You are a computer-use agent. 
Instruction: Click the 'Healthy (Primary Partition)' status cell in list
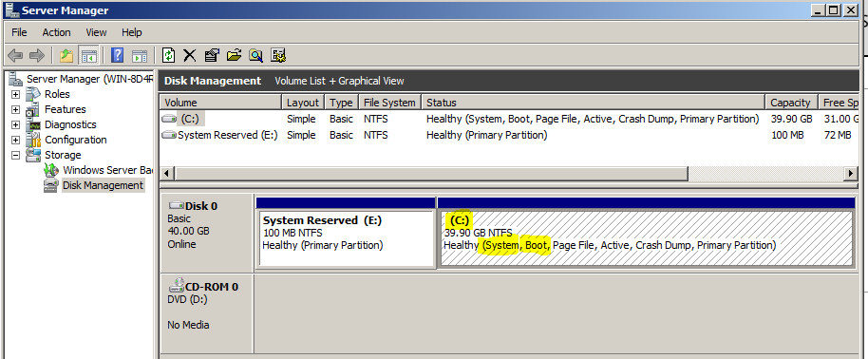pos(486,135)
